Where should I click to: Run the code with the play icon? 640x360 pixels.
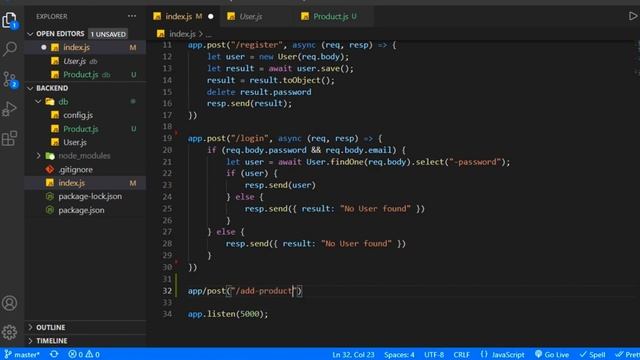[633, 16]
